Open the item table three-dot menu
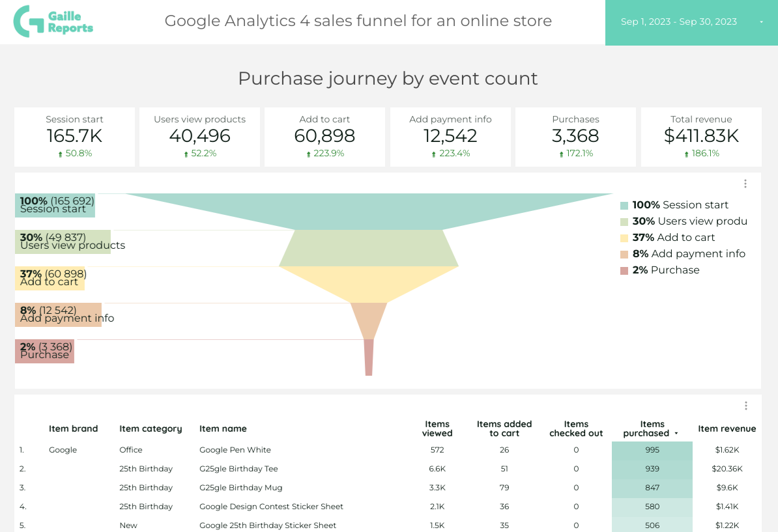778x532 pixels. tap(745, 406)
